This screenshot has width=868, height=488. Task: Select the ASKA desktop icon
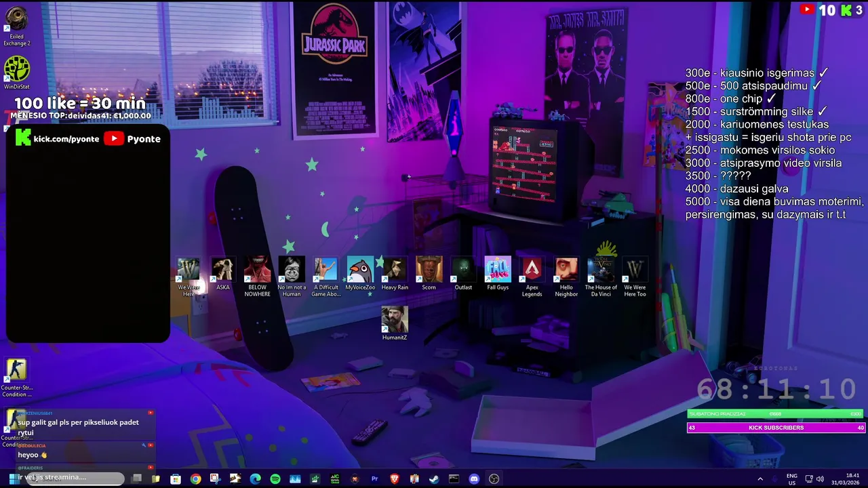223,274
